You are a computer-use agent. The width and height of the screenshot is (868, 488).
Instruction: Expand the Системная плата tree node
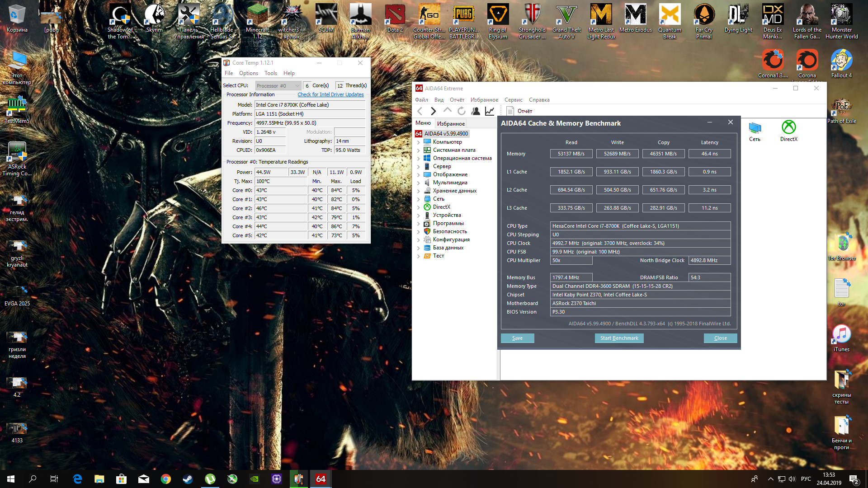[419, 150]
